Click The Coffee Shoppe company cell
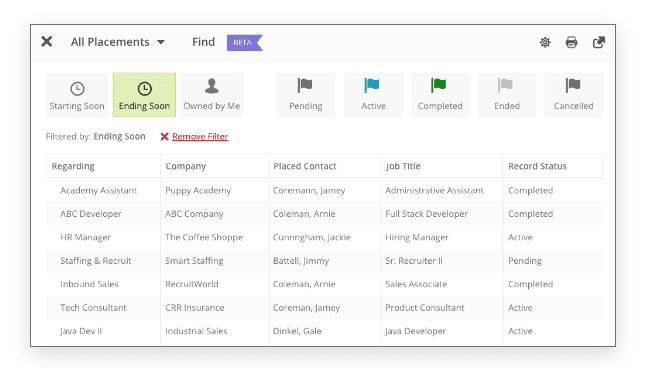The image size is (646, 383). 204,237
